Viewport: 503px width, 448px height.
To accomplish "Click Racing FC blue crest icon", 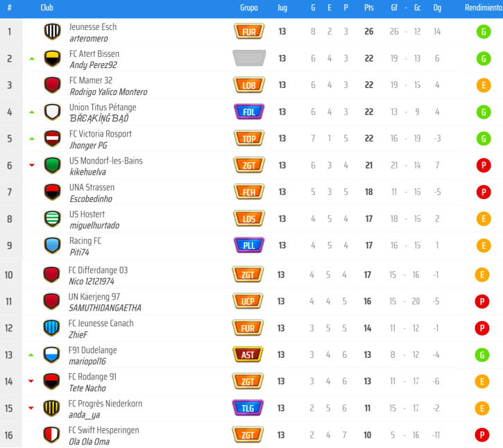I will [53, 245].
